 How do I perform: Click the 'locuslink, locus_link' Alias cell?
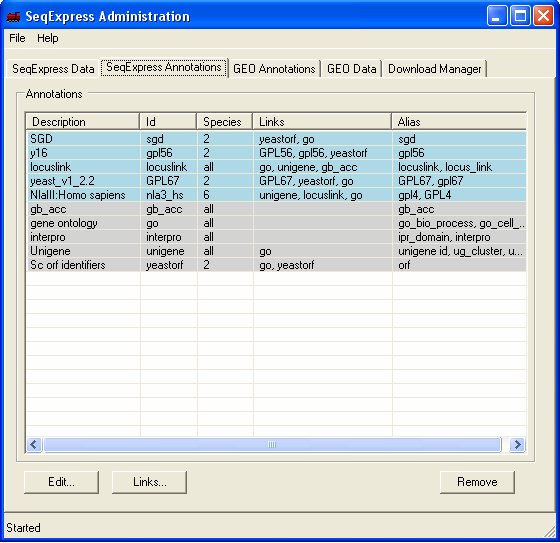click(459, 167)
